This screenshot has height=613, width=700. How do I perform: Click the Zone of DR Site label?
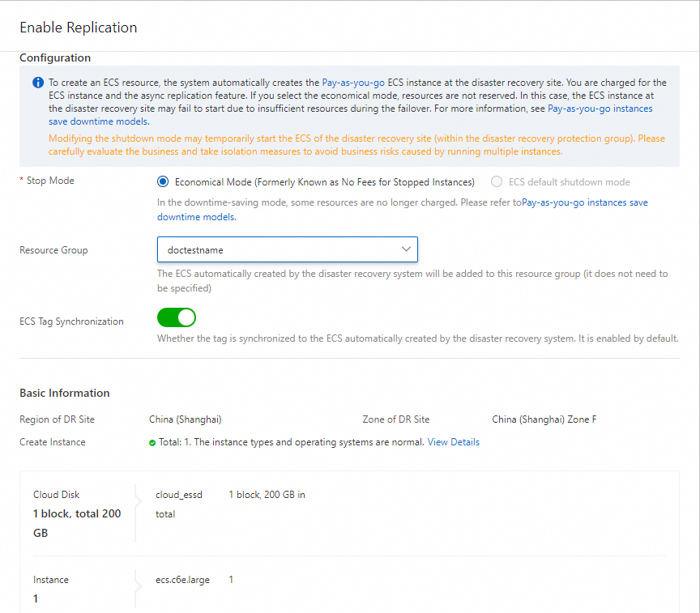[x=396, y=419]
